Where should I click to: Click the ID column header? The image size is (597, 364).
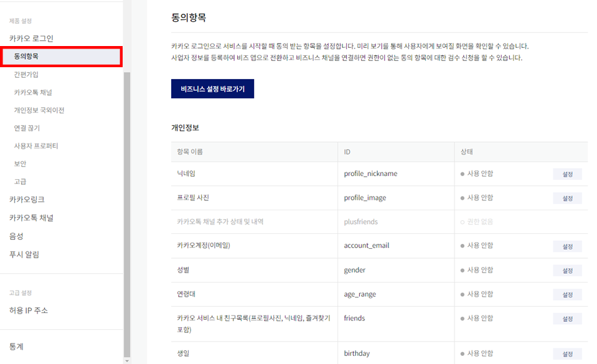pyautogui.click(x=347, y=152)
